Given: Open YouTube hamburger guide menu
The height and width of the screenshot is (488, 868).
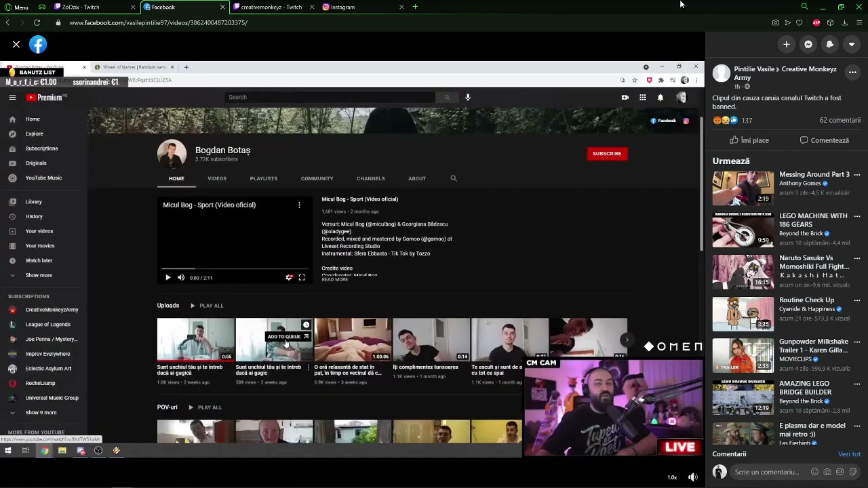Looking at the screenshot, I should tap(12, 98).
